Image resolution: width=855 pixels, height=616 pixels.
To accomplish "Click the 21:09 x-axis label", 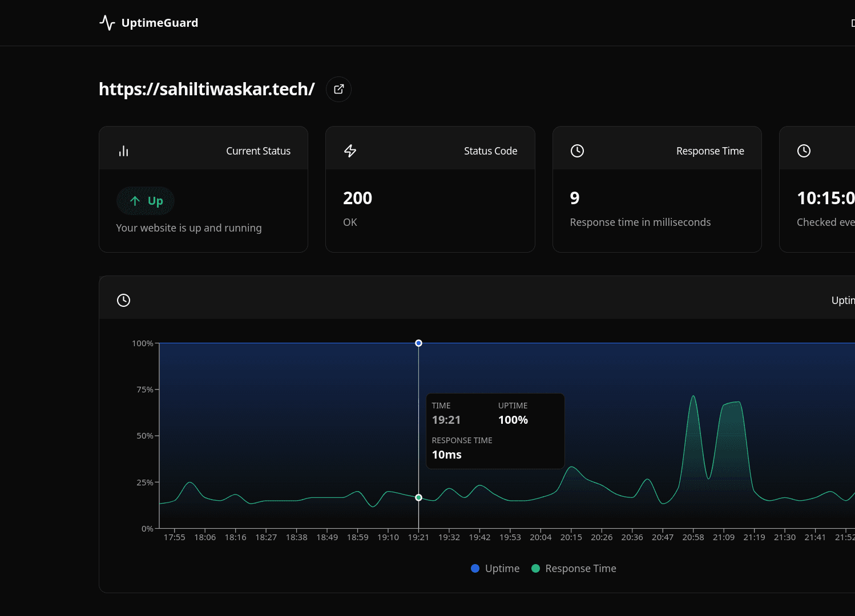I will click(x=724, y=537).
